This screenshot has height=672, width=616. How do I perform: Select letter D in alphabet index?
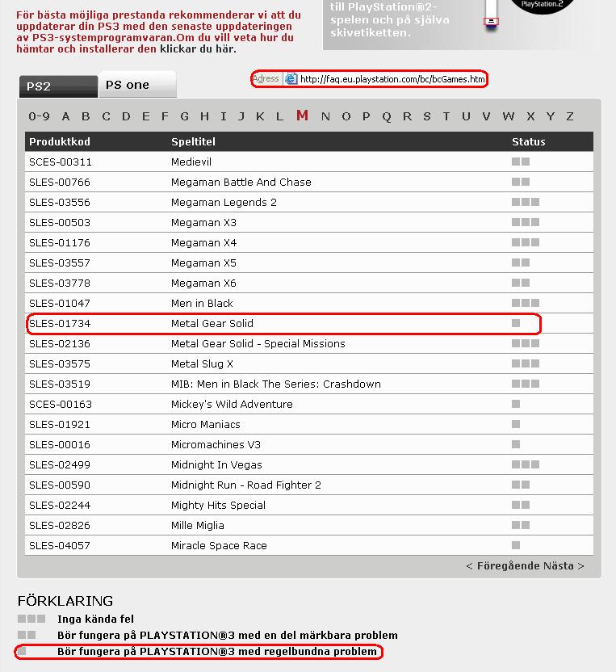126,116
